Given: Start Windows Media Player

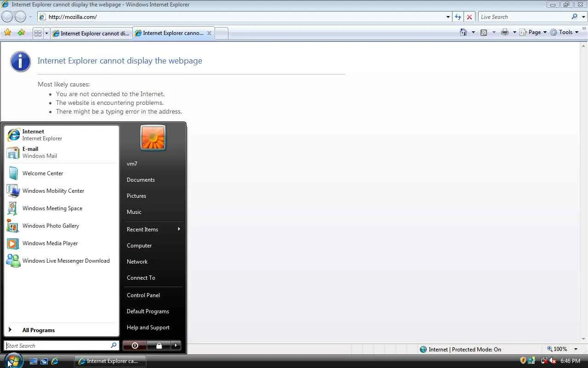Looking at the screenshot, I should pyautogui.click(x=61, y=243).
